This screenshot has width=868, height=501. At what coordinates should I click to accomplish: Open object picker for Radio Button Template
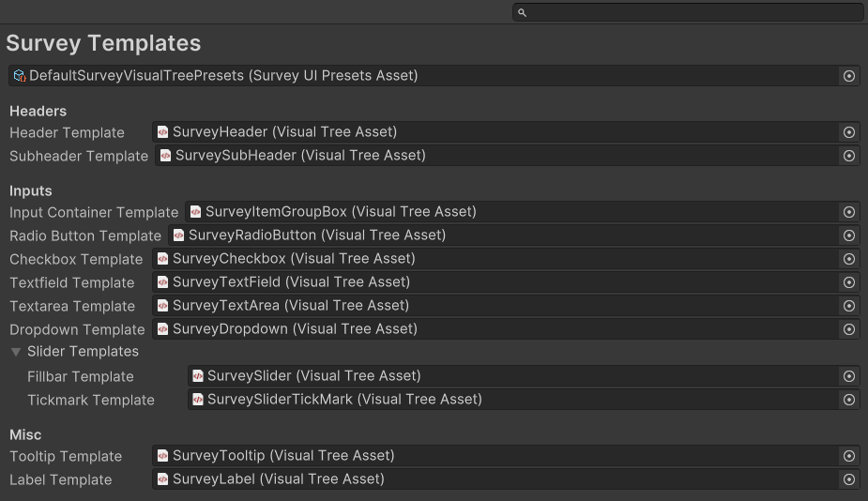point(848,235)
